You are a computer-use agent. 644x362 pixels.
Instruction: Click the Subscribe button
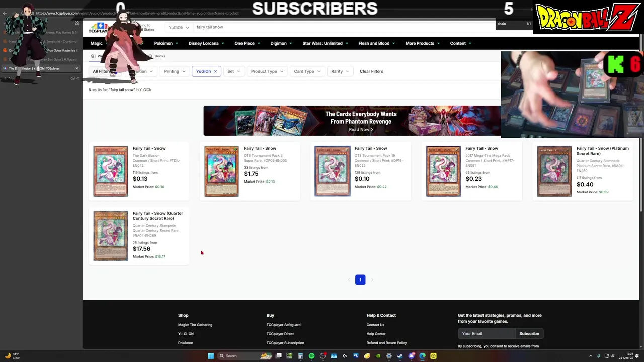529,334
